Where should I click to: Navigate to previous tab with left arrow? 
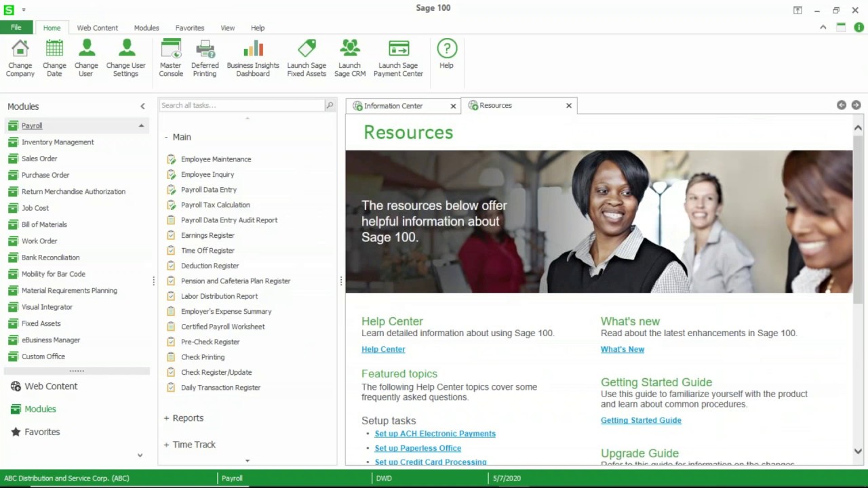pyautogui.click(x=842, y=105)
